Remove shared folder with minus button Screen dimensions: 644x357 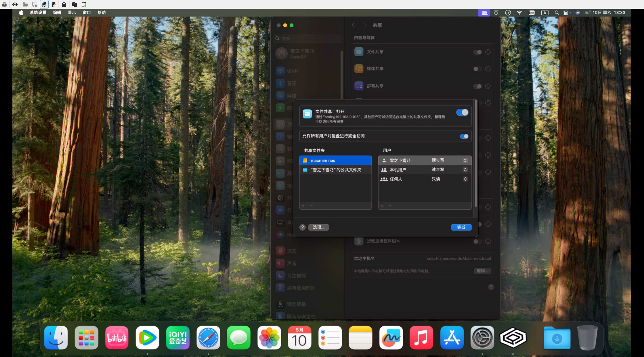point(311,206)
